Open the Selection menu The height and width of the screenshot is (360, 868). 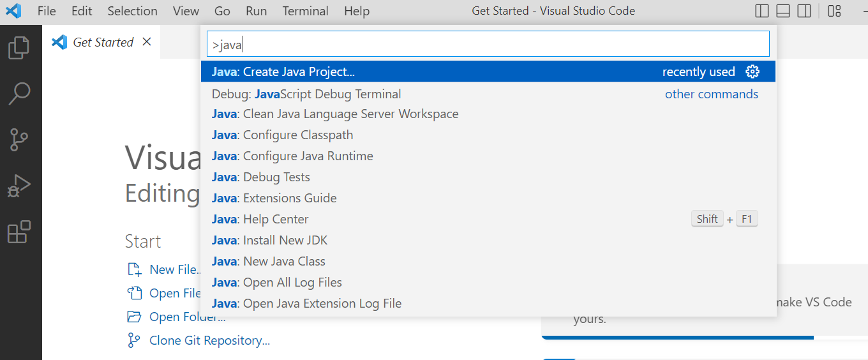[132, 11]
